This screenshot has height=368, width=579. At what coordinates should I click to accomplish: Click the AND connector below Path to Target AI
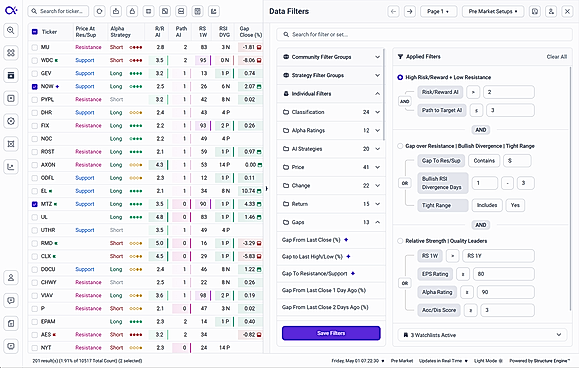point(480,130)
